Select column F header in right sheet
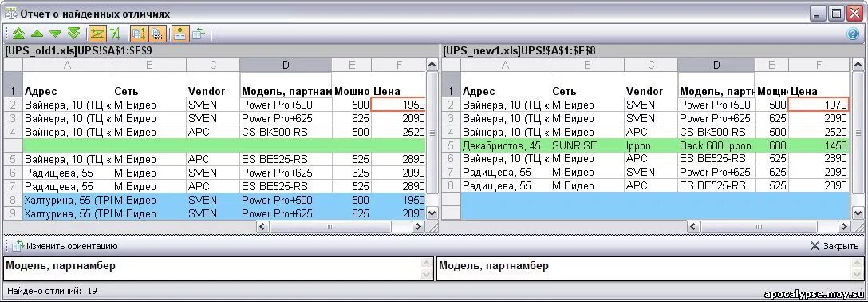Viewport: 868px width, 302px height. [819, 65]
